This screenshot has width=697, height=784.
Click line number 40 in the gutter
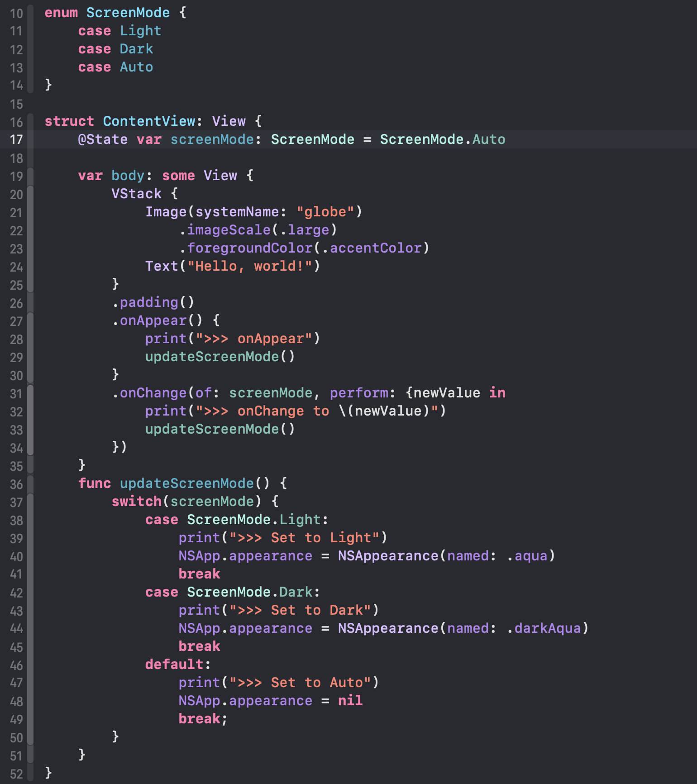tap(16, 556)
